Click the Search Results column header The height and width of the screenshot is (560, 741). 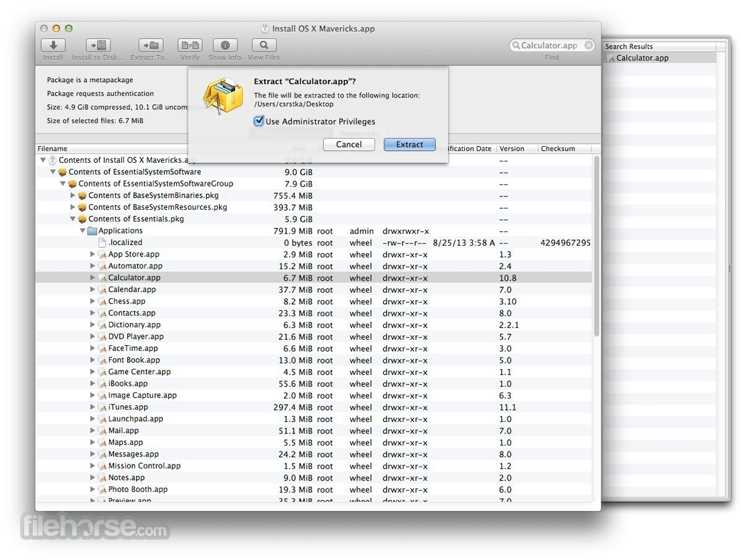click(x=659, y=46)
